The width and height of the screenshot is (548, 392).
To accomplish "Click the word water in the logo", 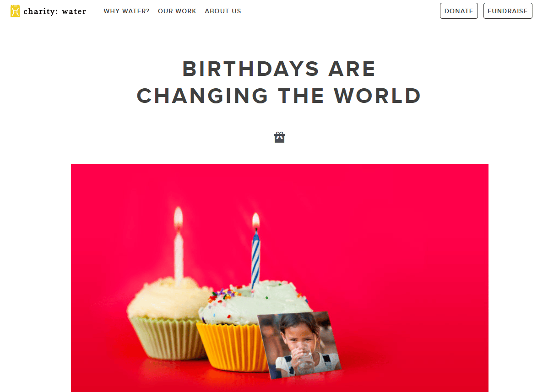I will [74, 11].
